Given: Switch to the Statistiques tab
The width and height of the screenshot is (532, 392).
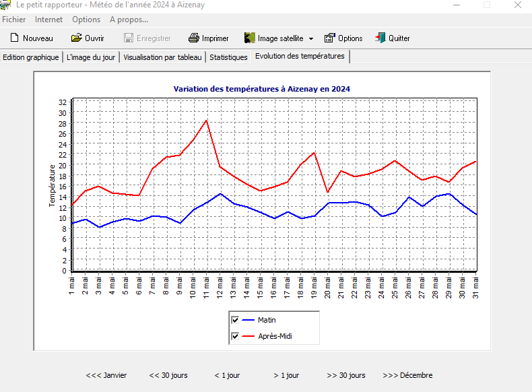Looking at the screenshot, I should 228,57.
